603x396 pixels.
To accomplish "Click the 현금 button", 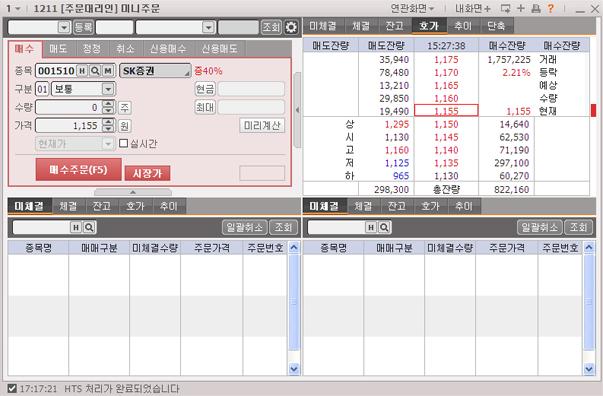I will tap(205, 89).
